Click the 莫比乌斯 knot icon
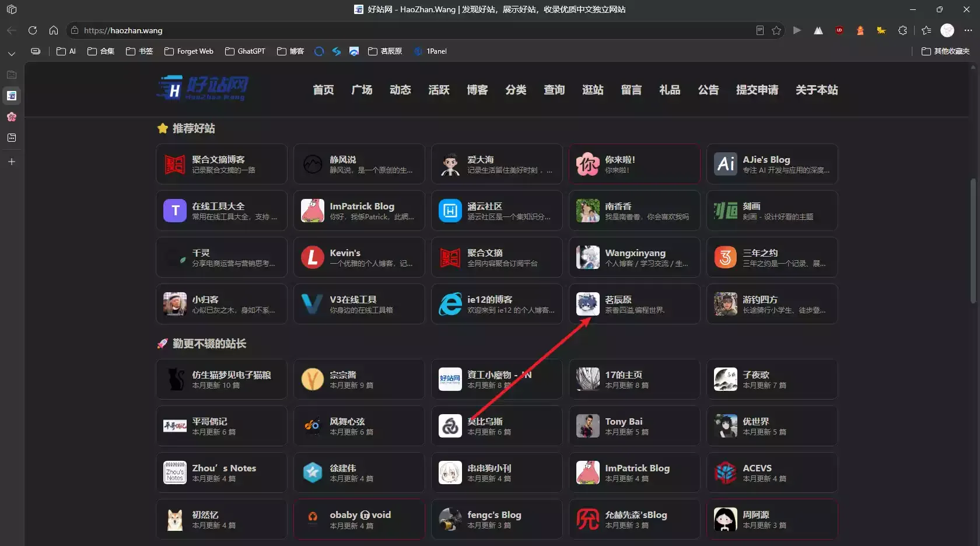The width and height of the screenshot is (980, 546). coord(450,426)
